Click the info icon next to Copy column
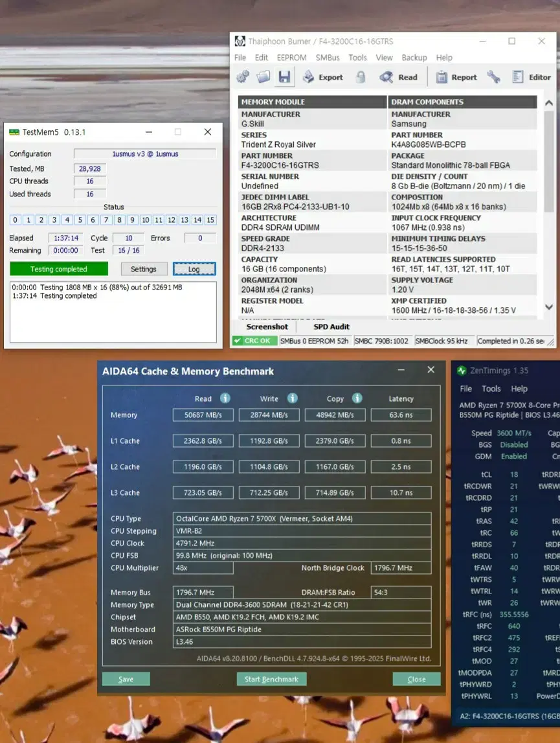 click(357, 398)
